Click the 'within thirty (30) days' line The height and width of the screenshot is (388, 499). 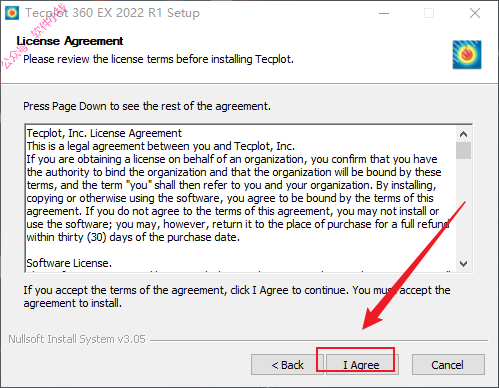point(133,237)
